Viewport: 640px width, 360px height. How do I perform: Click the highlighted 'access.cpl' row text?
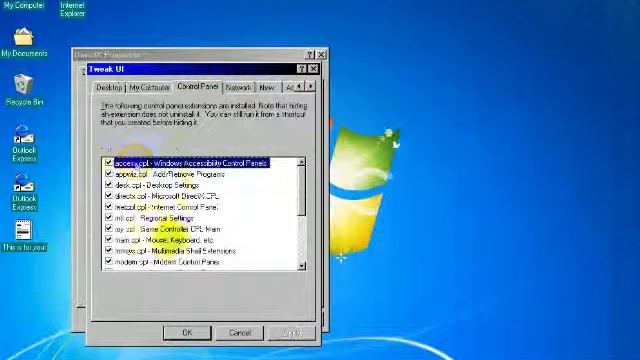191,163
